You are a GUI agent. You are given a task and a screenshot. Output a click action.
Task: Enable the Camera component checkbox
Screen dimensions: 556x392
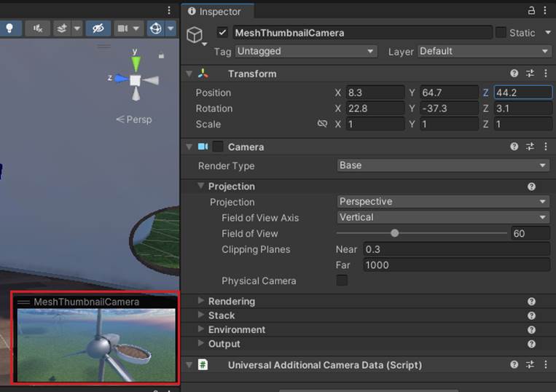pyautogui.click(x=218, y=146)
